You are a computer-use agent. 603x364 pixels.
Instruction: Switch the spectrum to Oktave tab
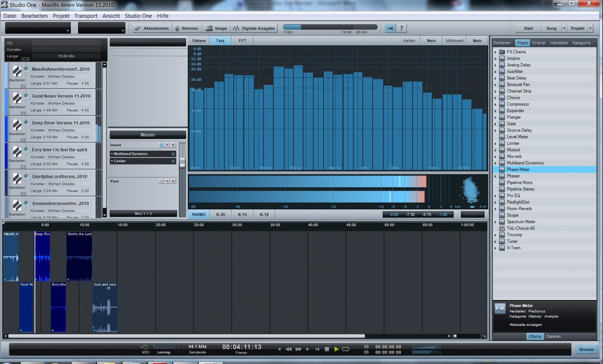pyautogui.click(x=199, y=41)
